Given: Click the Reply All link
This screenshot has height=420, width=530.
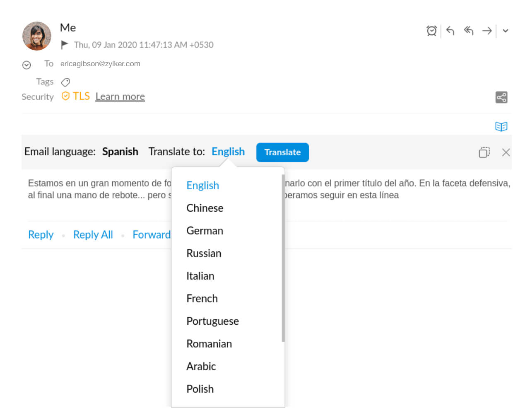Looking at the screenshot, I should pos(93,234).
